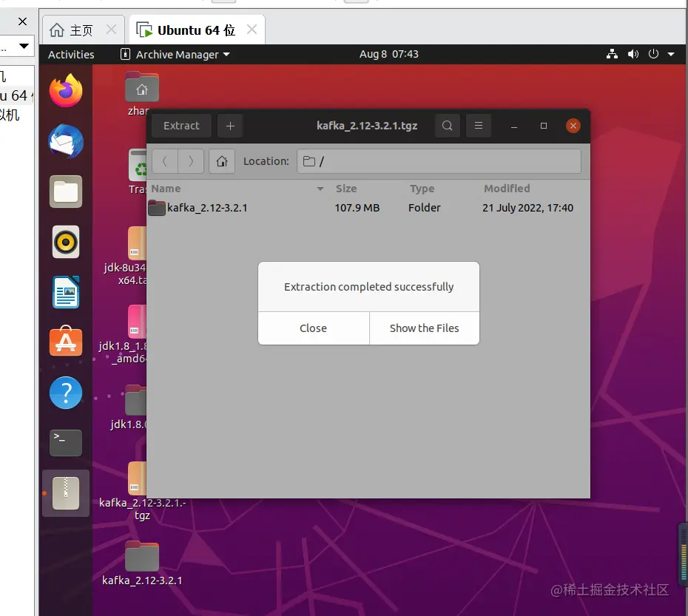
Task: Click the Folder type cell
Action: 425,208
